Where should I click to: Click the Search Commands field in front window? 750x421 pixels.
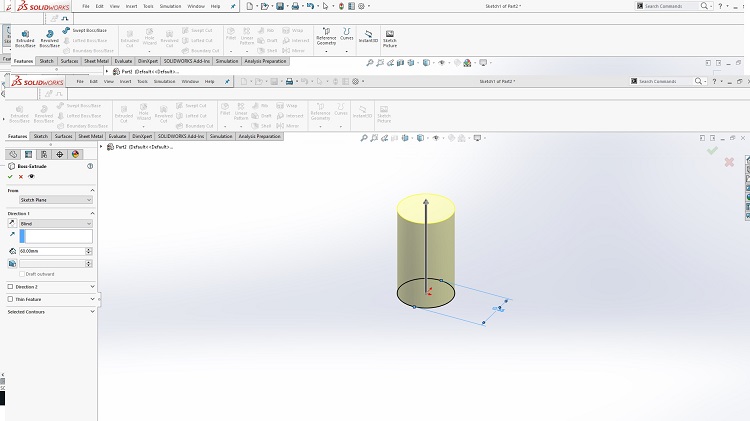[663, 81]
